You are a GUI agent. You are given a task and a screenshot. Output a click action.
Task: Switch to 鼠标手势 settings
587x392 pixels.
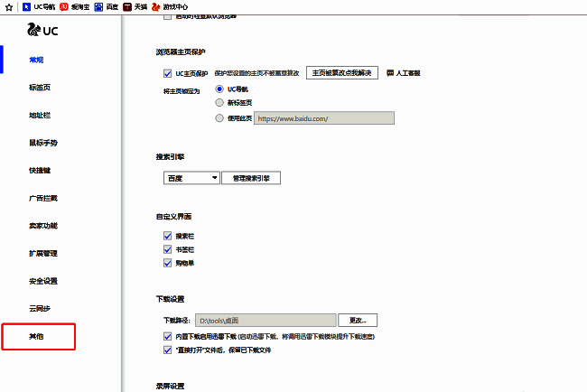tap(43, 143)
